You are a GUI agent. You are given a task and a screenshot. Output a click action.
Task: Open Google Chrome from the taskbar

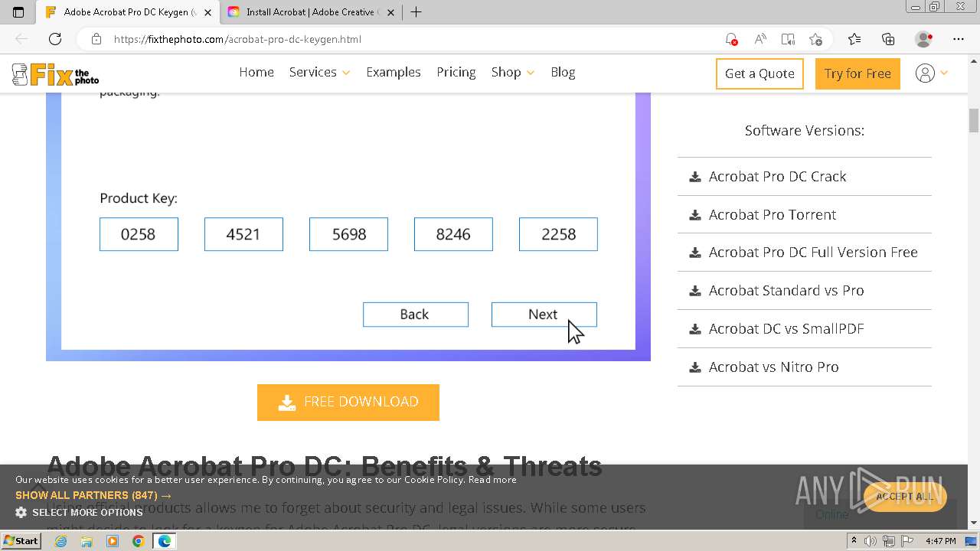[x=138, y=541]
